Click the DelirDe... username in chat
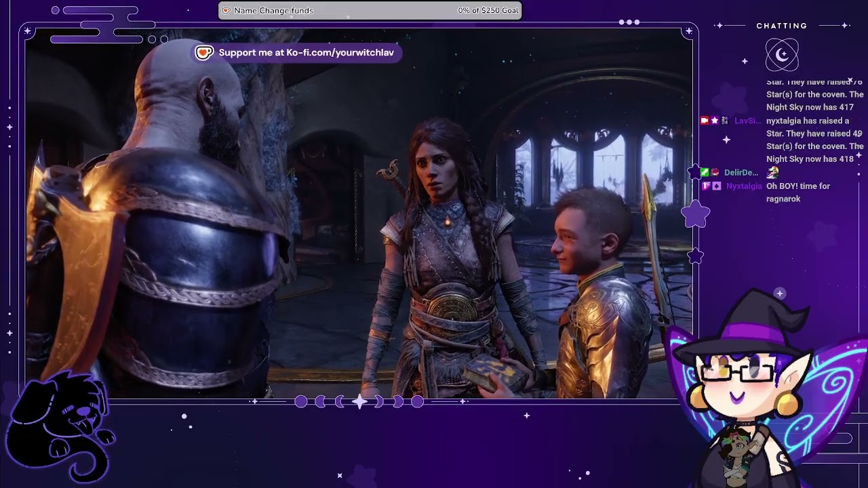 pyautogui.click(x=741, y=173)
